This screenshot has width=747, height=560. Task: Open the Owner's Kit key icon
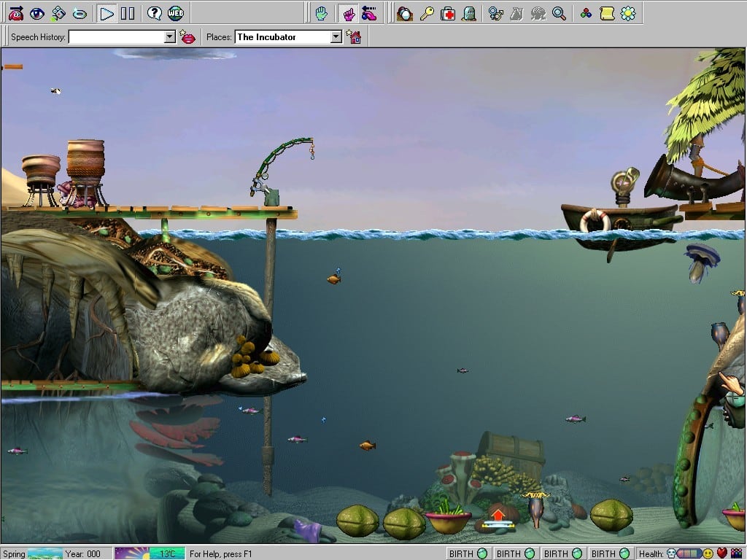(x=427, y=13)
